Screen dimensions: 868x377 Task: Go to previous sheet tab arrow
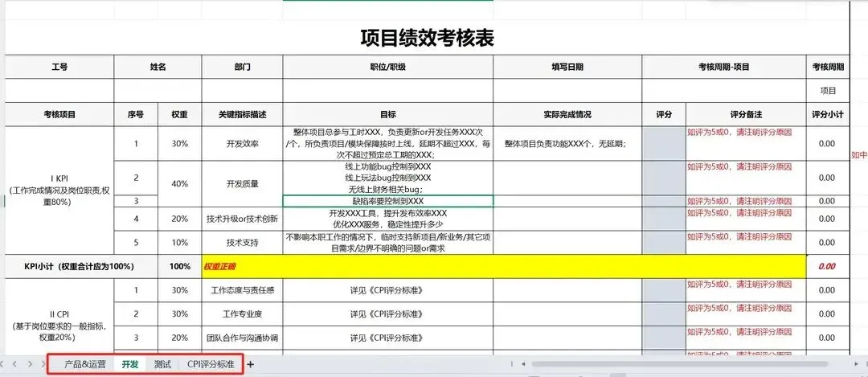pos(15,364)
